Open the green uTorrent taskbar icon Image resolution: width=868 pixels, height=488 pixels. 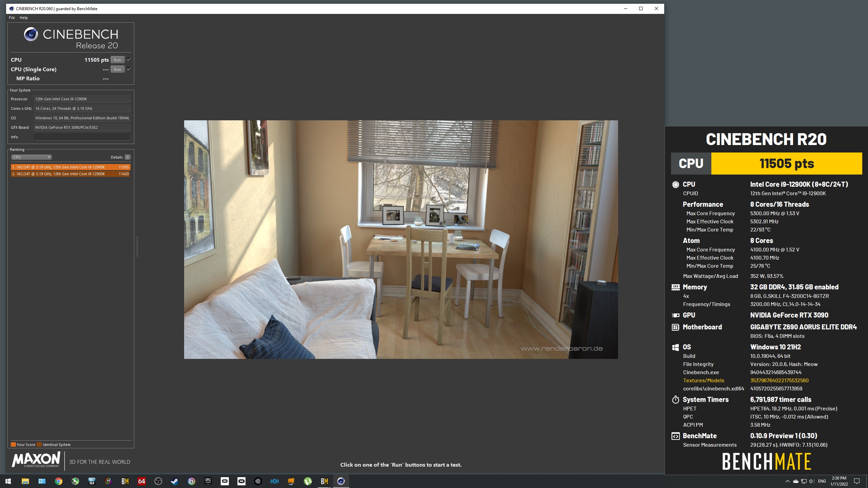click(x=308, y=481)
